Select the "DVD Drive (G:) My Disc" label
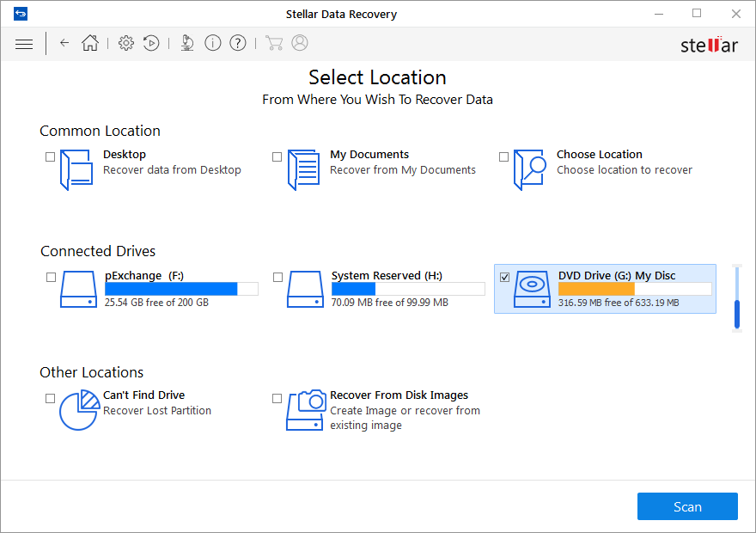Image resolution: width=756 pixels, height=533 pixels. click(x=617, y=275)
